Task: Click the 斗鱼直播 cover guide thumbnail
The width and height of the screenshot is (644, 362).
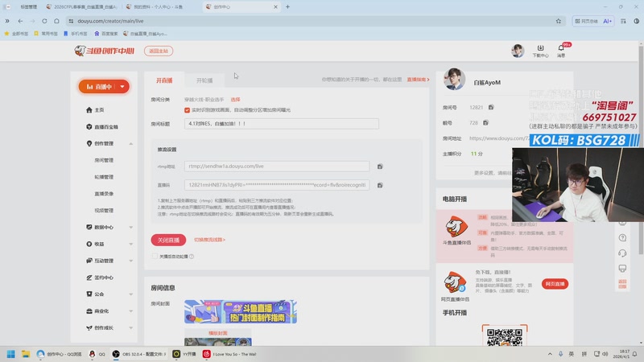Action: 241,311
